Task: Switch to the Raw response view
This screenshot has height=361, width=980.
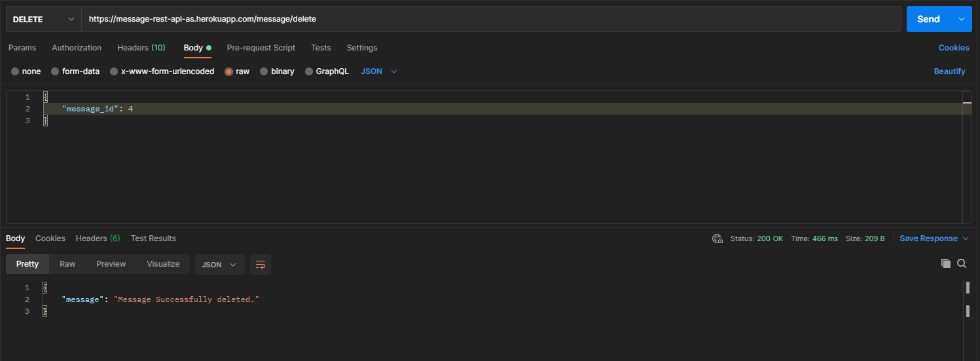Action: tap(67, 264)
